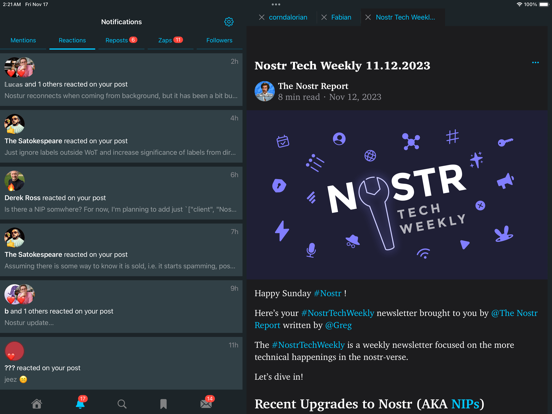Screen dimensions: 552x414
Task: Open the @Greg mention link
Action: coord(338,325)
